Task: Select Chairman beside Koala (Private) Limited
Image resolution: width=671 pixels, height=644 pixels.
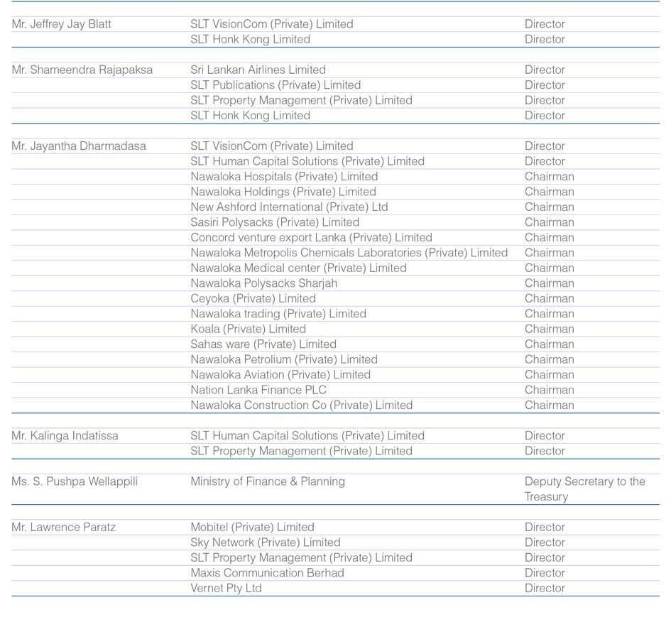Action: 550,329
